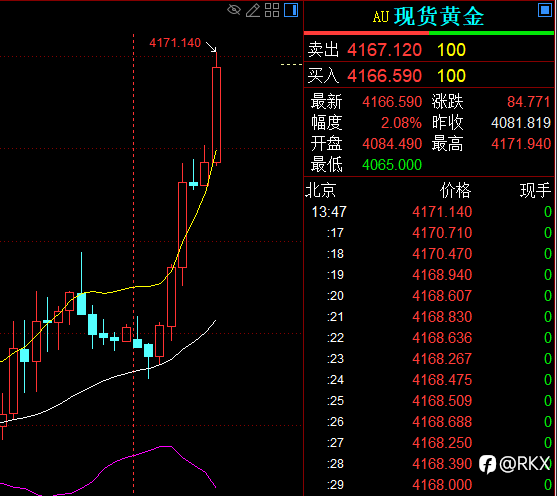Select the 13:47 tick row time
The image size is (557, 496).
click(329, 212)
